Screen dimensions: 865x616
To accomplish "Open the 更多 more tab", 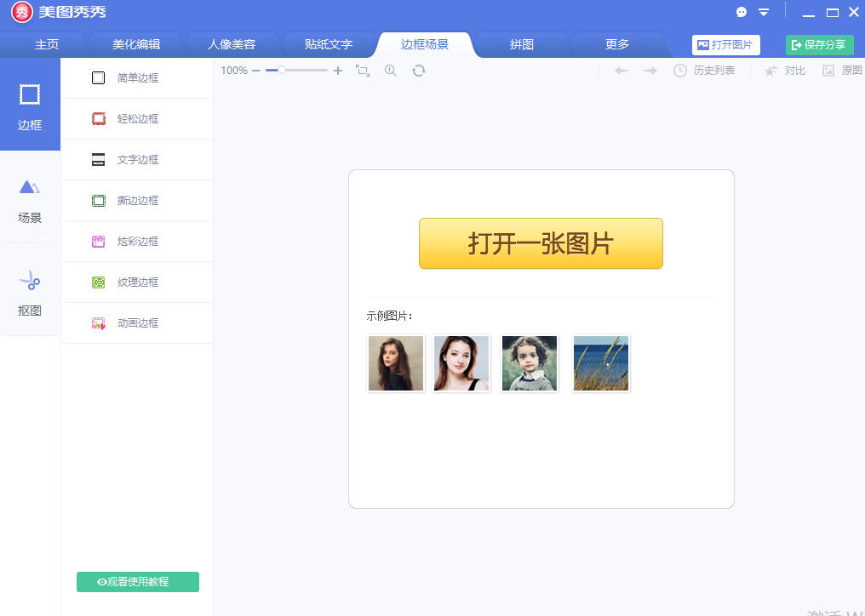I will (x=618, y=43).
